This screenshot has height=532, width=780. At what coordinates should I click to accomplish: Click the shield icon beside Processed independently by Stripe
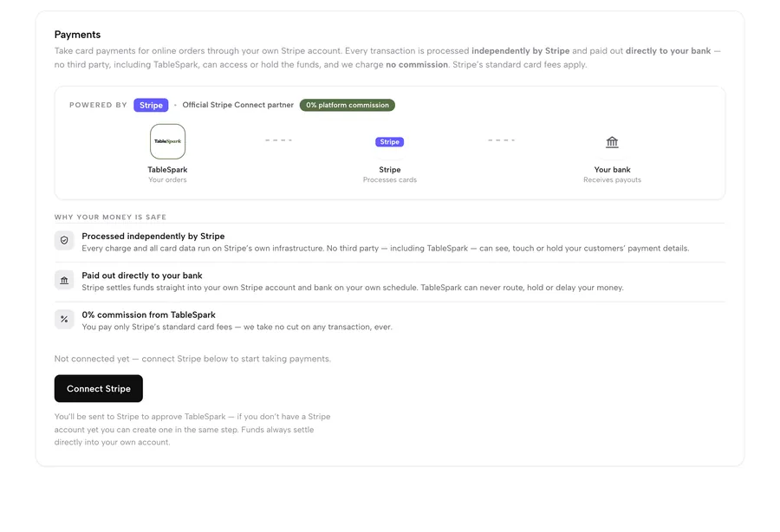(x=64, y=240)
